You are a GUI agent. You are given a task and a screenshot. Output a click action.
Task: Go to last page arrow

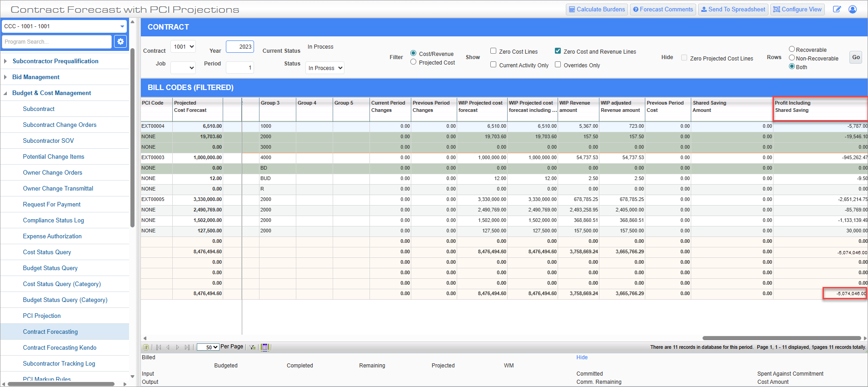click(x=187, y=347)
